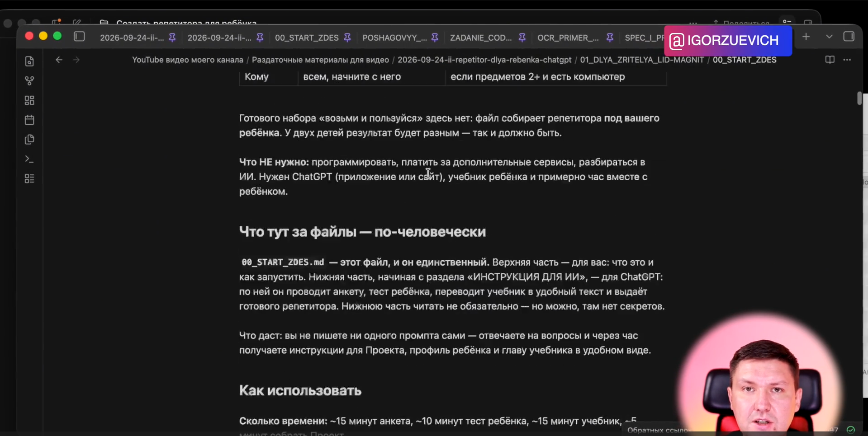Unpin the OCR_PRIMER tab pin icon
This screenshot has width=868, height=436.
[x=610, y=38]
